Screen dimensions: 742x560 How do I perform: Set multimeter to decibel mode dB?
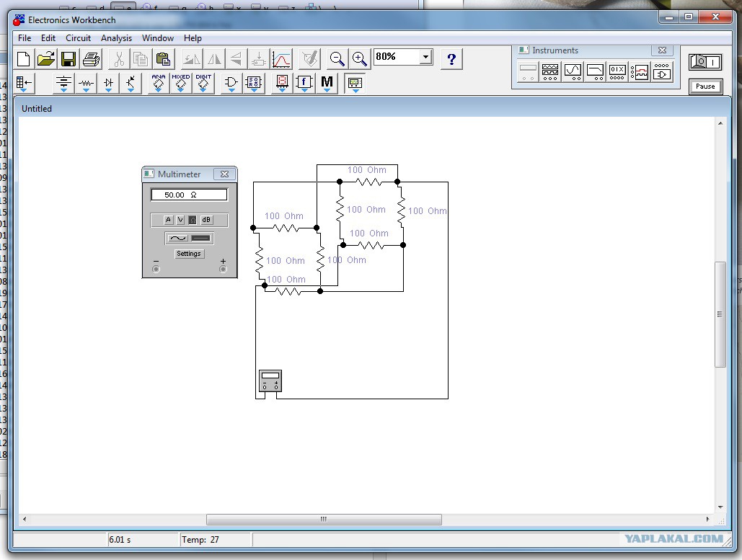206,220
